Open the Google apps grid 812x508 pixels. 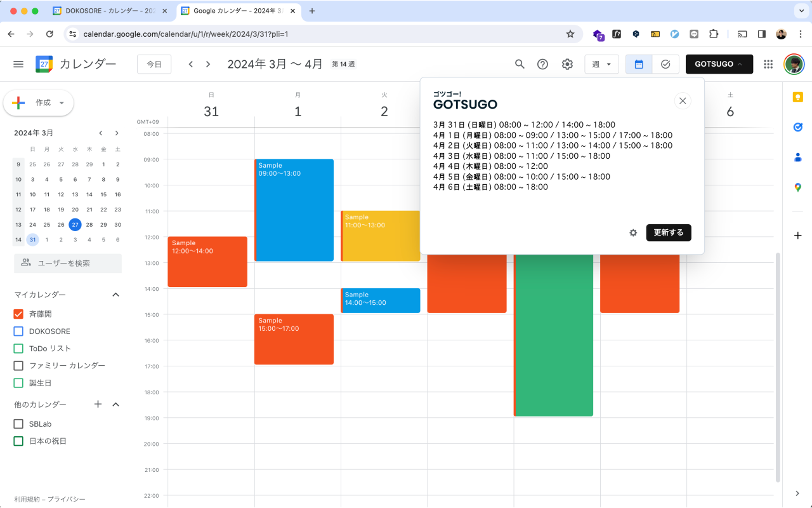click(x=768, y=64)
